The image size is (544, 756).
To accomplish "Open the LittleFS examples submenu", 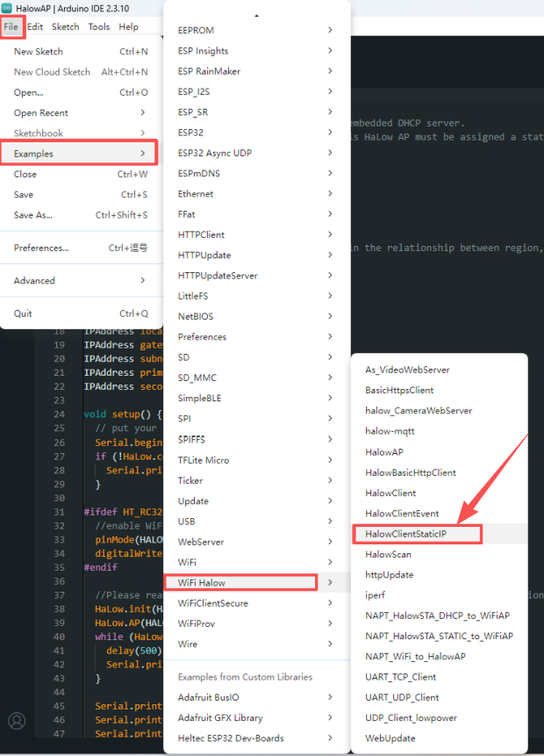I will [256, 296].
